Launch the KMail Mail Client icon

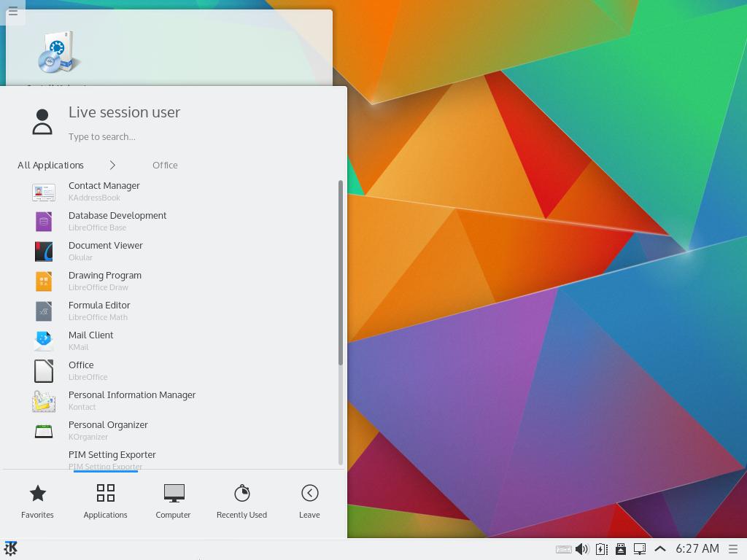[x=44, y=341]
